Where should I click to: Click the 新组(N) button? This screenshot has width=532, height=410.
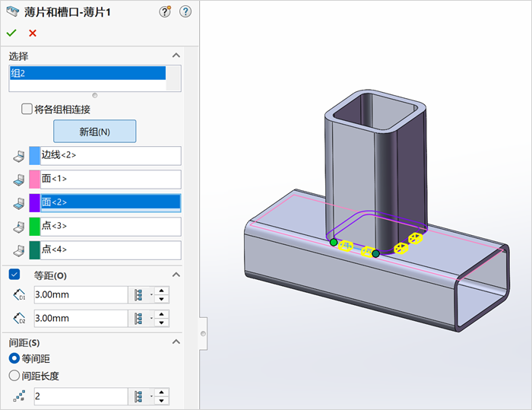(x=95, y=131)
